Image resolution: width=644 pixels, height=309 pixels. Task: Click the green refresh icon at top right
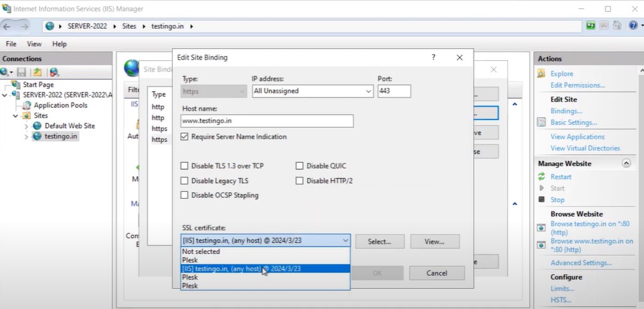pos(591,25)
